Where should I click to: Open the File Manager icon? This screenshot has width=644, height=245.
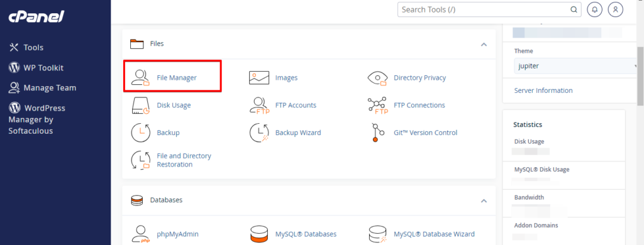click(x=140, y=77)
